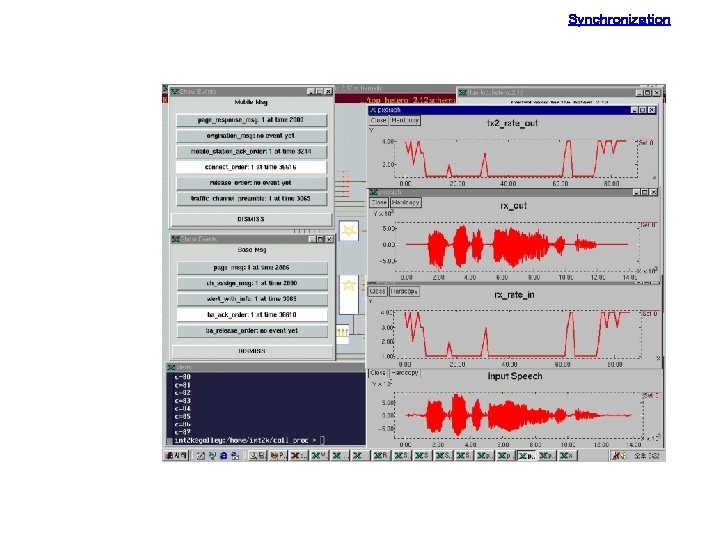Click the xterm window title bar
Screen dimensions: 720x540
[266, 367]
